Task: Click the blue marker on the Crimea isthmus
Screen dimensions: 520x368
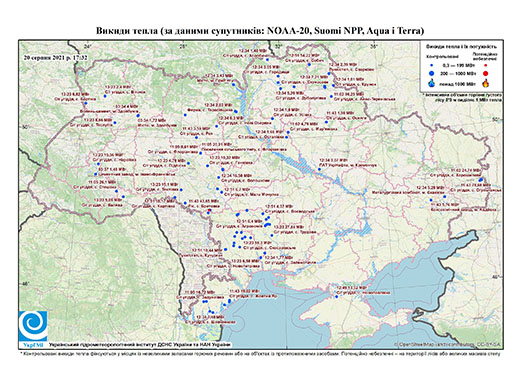Action: pos(336,296)
